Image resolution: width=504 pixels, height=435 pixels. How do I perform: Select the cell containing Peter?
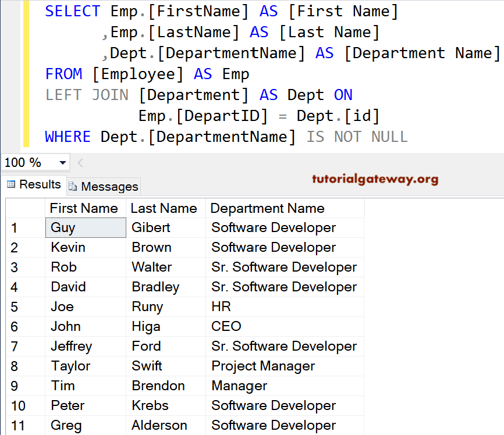pyautogui.click(x=86, y=406)
